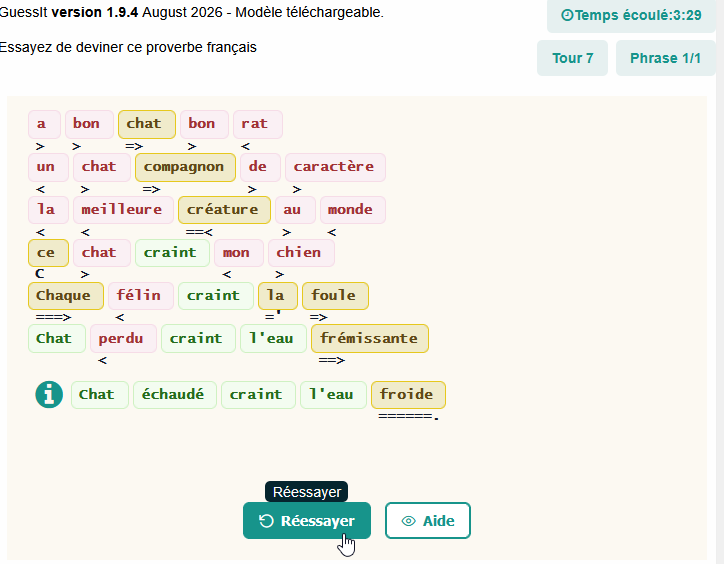Click the 'frémissante' word tile
The image size is (724, 564).
pos(370,339)
